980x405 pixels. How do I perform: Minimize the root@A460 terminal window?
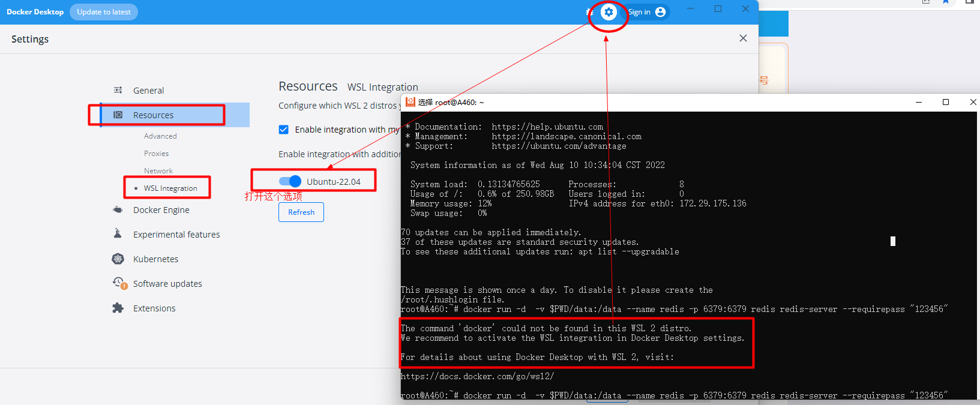[x=918, y=102]
